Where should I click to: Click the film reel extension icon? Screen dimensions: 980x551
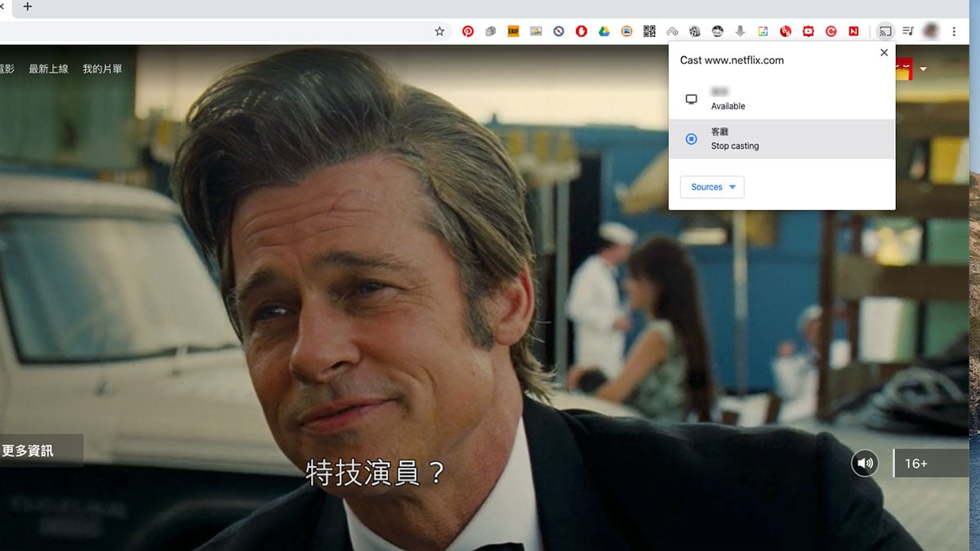695,31
